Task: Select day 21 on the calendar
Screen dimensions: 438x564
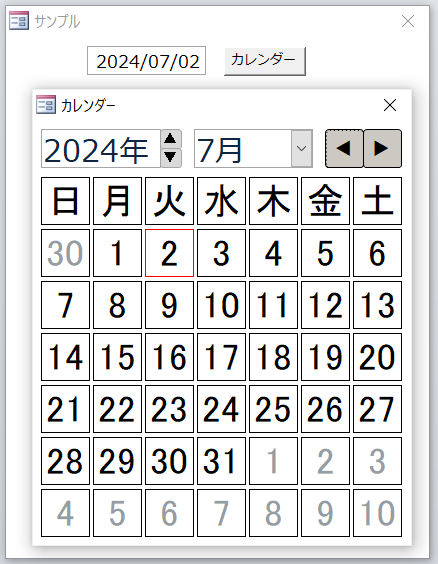Action: 65,409
